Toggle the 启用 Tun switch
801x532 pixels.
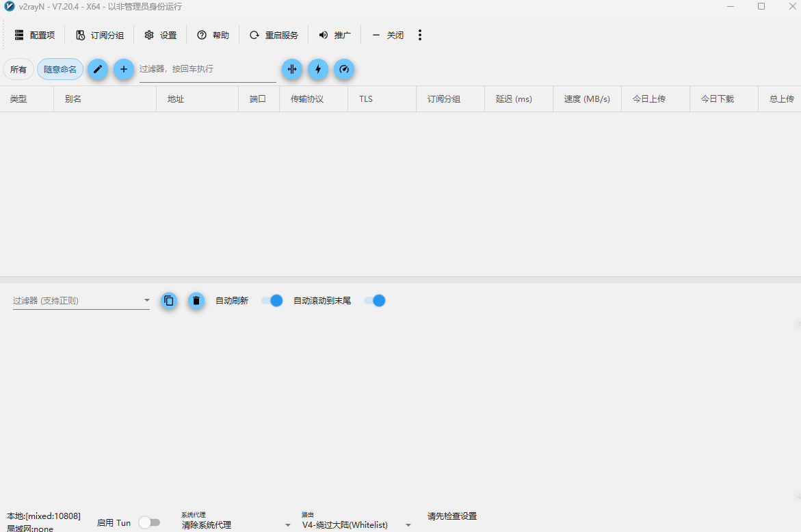(149, 522)
